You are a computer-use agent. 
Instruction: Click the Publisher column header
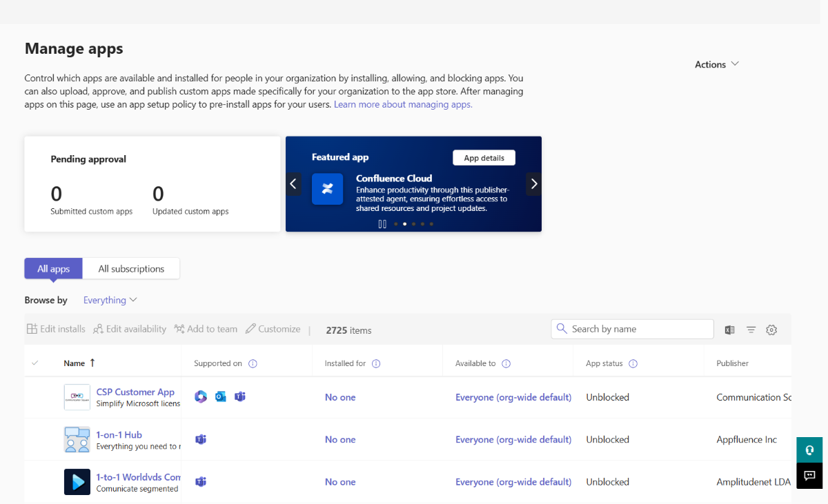tap(732, 363)
